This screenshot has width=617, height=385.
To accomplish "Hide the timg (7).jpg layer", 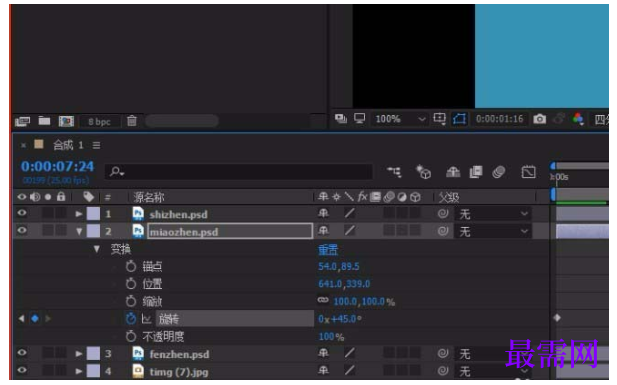I will (x=22, y=370).
